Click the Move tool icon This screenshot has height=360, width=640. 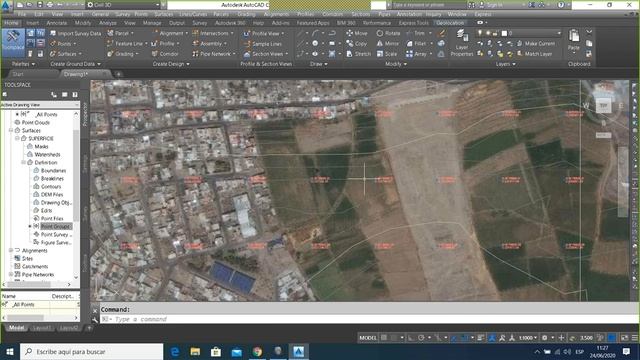pos(350,33)
